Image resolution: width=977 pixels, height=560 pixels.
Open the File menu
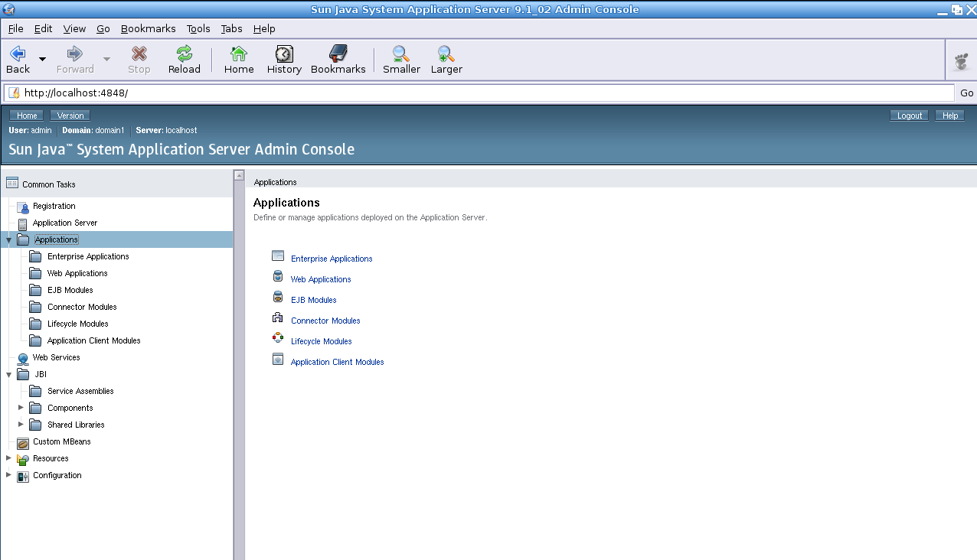(x=15, y=28)
